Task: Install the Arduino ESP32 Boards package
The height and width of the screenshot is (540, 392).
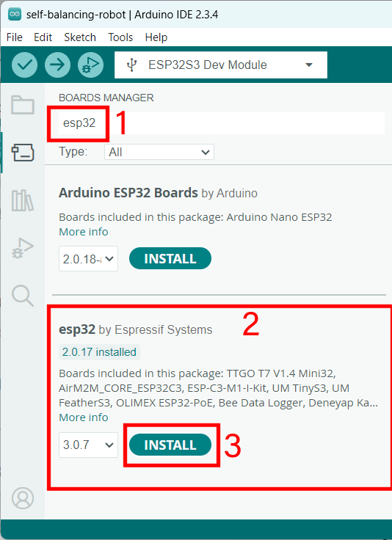Action: [x=170, y=259]
